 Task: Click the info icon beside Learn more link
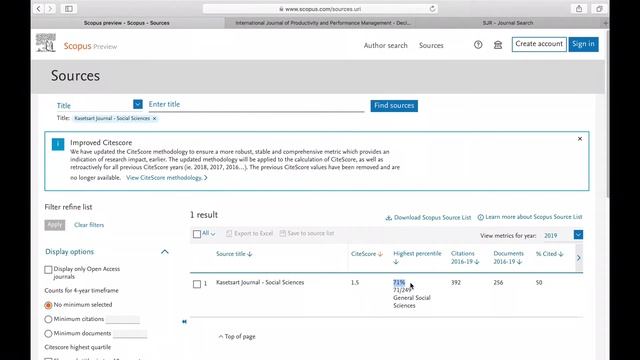[481, 217]
